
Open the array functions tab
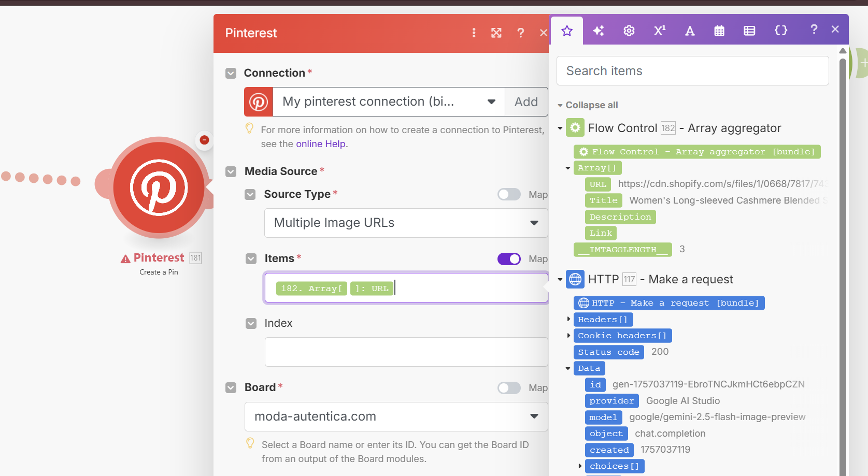(749, 31)
